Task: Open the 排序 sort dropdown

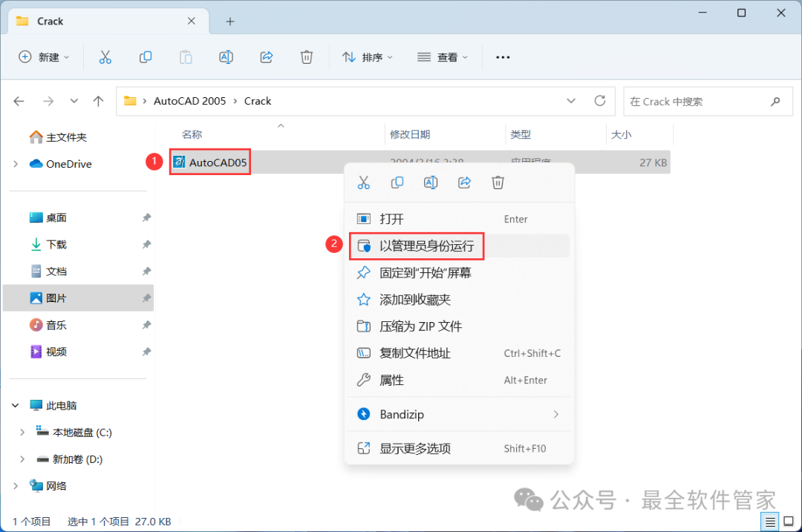Action: (368, 57)
